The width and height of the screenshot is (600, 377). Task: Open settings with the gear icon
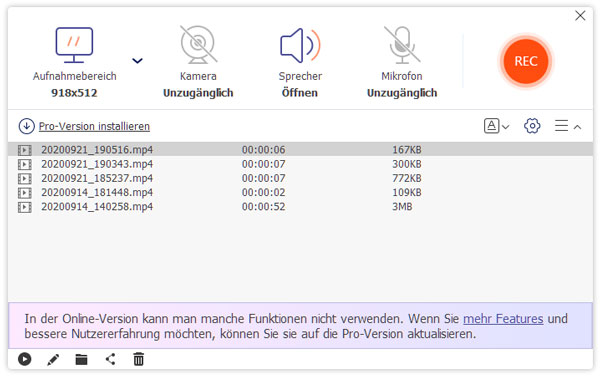point(532,126)
